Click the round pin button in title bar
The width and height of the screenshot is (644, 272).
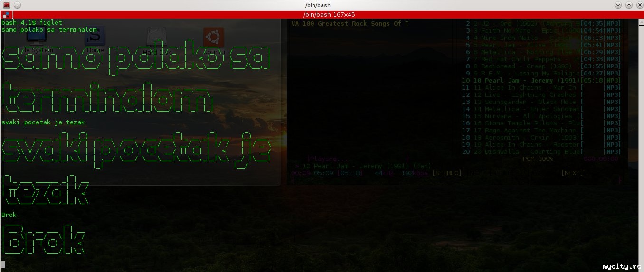pyautogui.click(x=18, y=5)
